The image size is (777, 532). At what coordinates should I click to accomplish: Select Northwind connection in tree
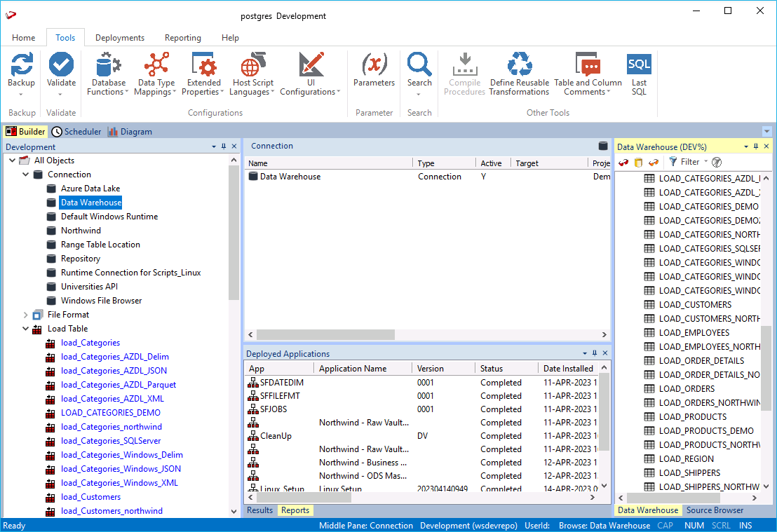pos(81,231)
